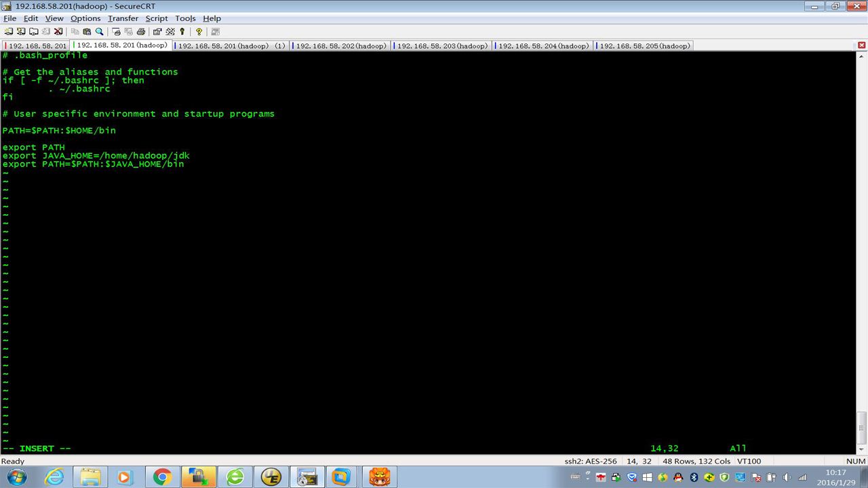Close the active session tab with red X
This screenshot has width=868, height=488.
click(x=862, y=45)
